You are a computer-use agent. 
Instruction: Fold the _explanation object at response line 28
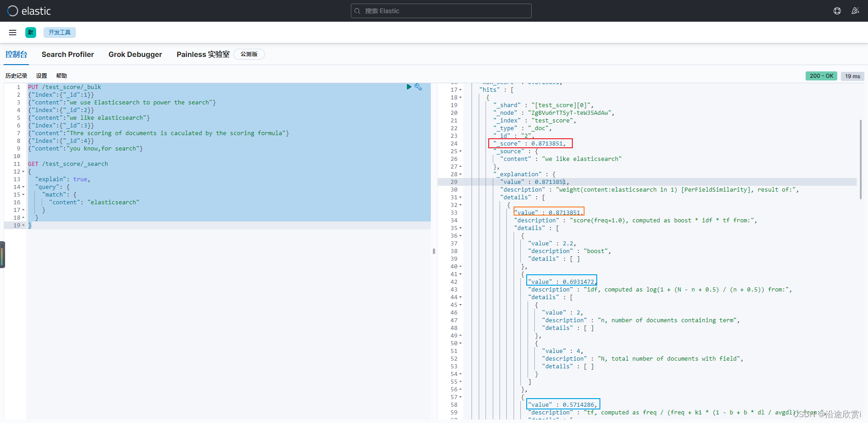[x=460, y=174]
